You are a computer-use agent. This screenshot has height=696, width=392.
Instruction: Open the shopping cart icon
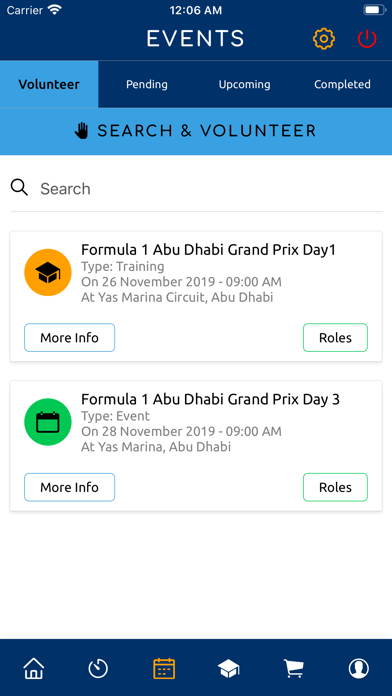(x=293, y=668)
